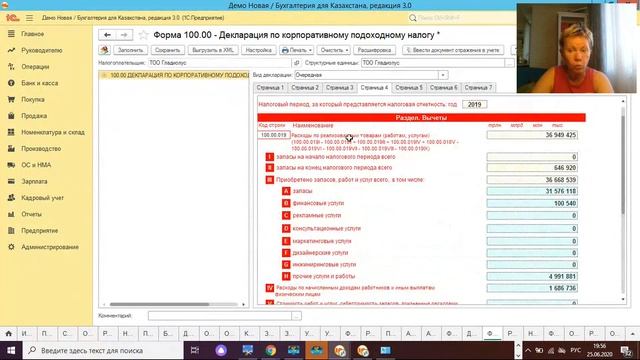Open Банк и касса section
Image resolution: width=640 pixels, height=360 pixels.
tap(40, 83)
